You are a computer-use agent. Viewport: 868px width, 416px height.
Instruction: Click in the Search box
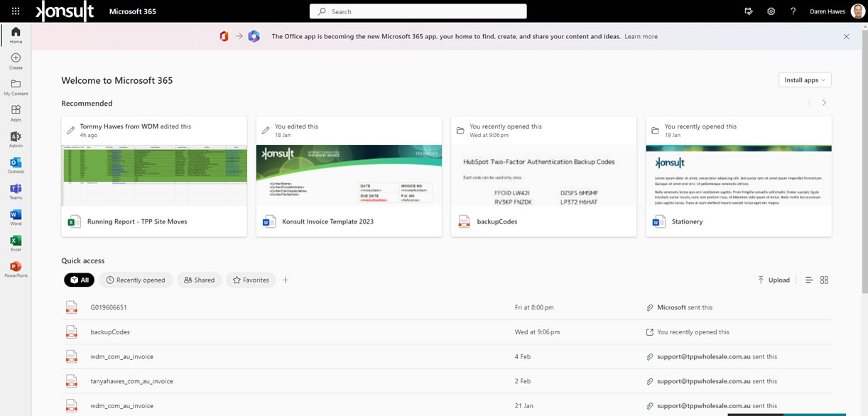click(x=418, y=11)
